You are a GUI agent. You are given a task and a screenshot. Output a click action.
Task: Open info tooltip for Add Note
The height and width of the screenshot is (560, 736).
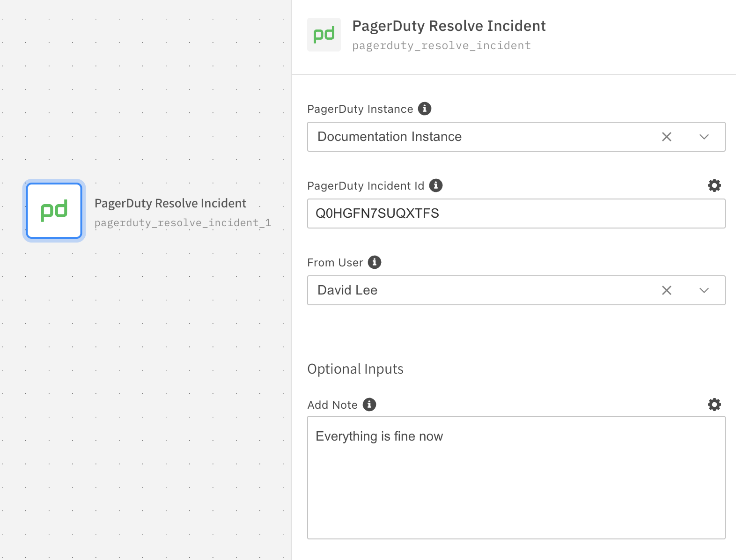pos(369,405)
